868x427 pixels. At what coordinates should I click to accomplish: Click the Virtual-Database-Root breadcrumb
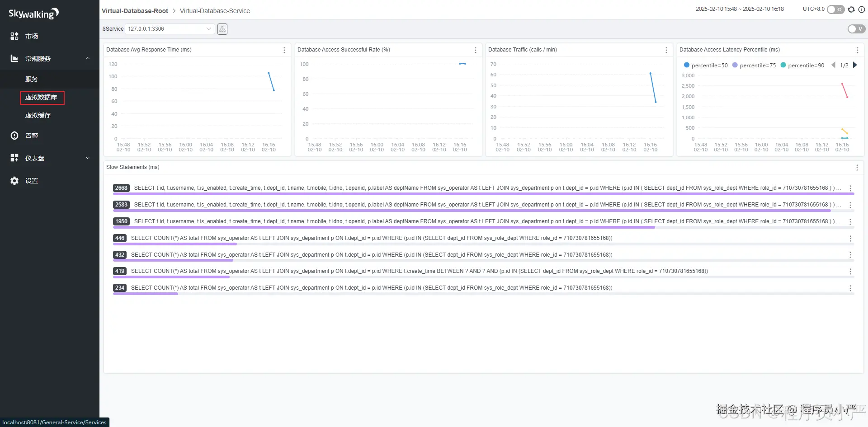click(135, 11)
